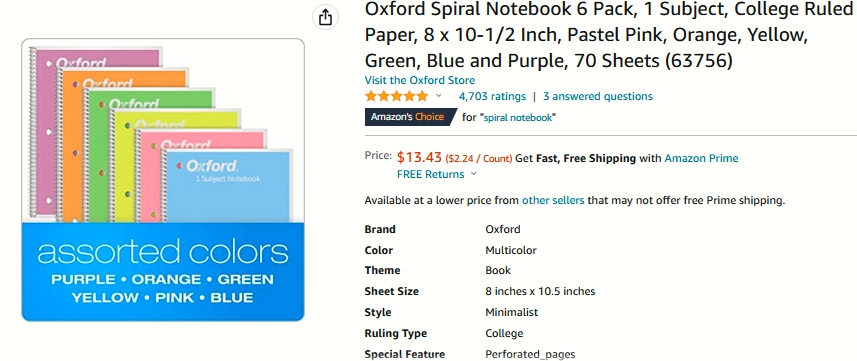Open 3 answered questions link
This screenshot has width=857, height=361.
597,96
